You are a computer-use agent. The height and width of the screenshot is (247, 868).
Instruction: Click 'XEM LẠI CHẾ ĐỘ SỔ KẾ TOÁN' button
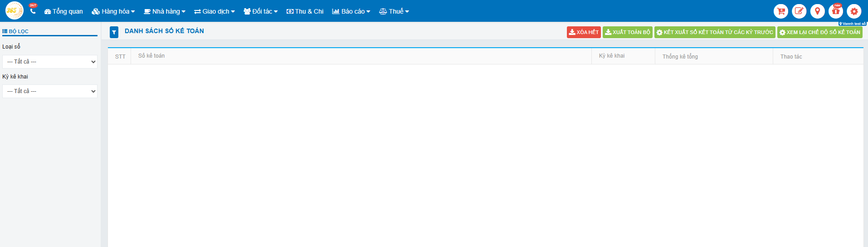pos(819,32)
